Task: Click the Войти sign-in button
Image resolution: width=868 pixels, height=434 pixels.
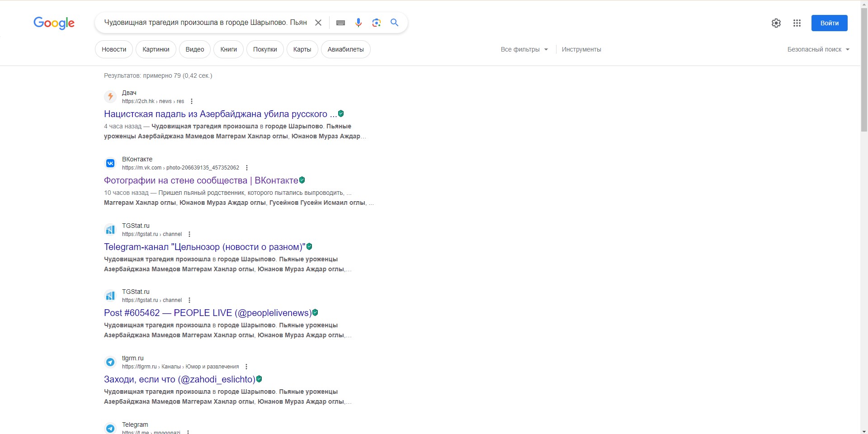Action: [830, 23]
